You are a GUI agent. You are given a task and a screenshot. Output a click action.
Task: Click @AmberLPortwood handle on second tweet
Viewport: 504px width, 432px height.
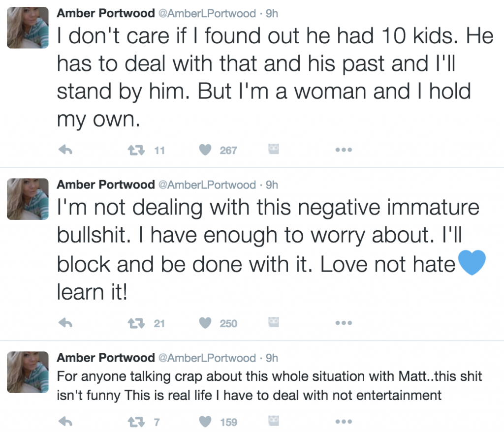coord(207,185)
